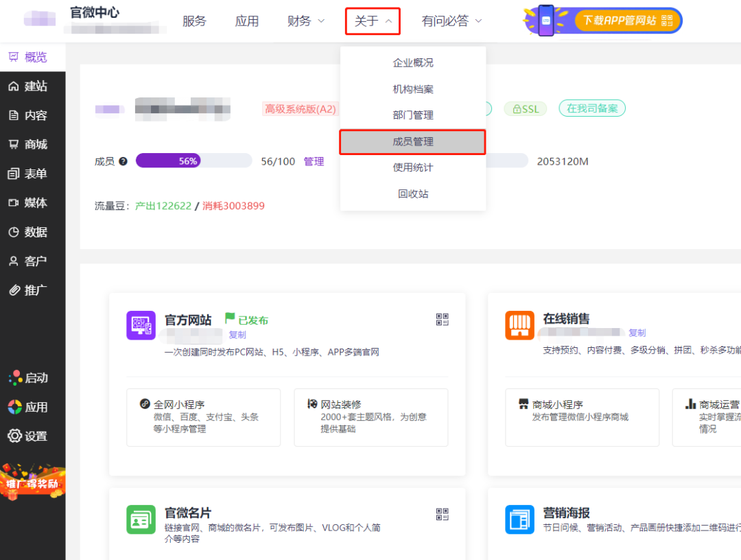Click the blue 营销海报 poster icon
Screen dimensions: 741x560
[519, 520]
